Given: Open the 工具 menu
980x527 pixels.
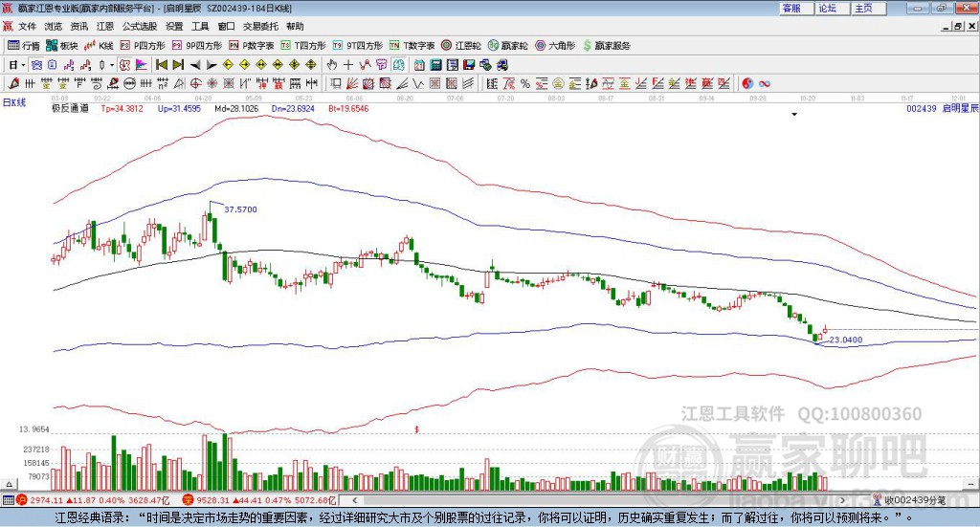Looking at the screenshot, I should [200, 26].
